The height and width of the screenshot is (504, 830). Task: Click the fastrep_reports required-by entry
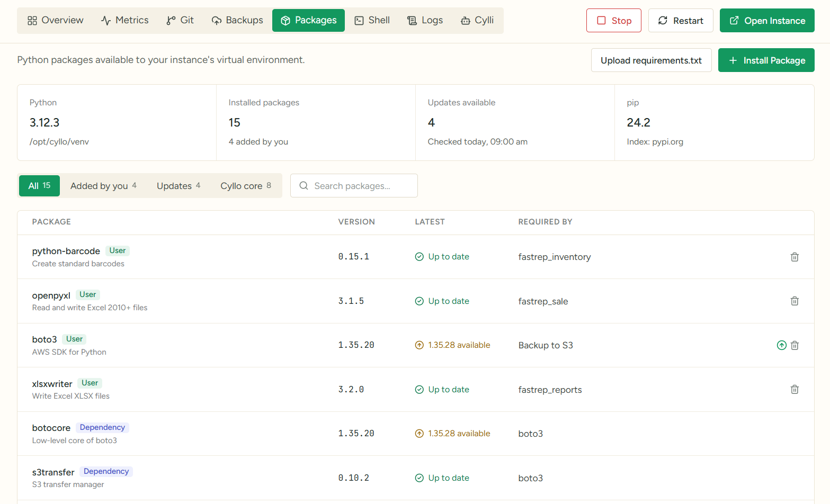tap(550, 390)
